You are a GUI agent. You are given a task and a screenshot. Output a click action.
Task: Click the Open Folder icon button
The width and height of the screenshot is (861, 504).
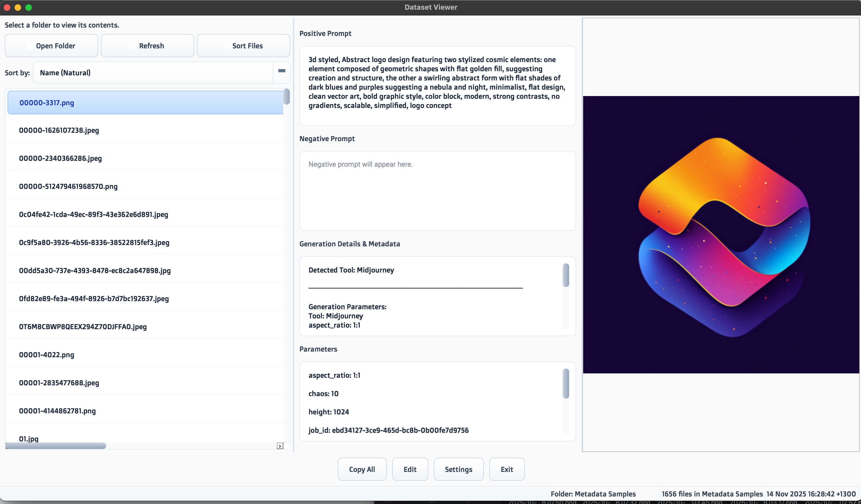[x=51, y=46]
